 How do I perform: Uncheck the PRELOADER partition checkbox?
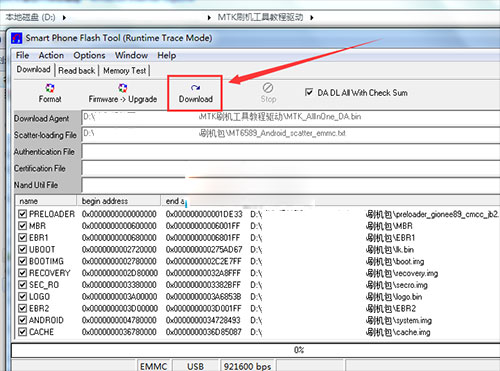pyautogui.click(x=22, y=214)
